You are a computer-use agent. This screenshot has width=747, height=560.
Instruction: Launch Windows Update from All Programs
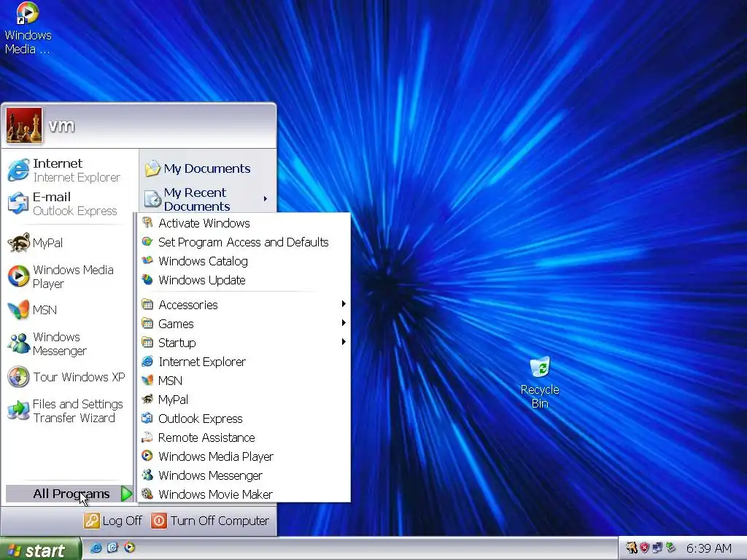[244, 280]
